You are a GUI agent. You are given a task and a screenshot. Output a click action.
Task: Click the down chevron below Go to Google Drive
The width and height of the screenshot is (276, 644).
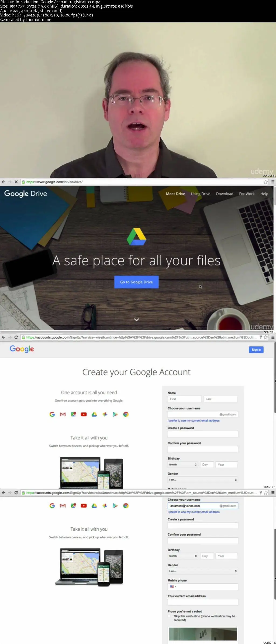(137, 320)
